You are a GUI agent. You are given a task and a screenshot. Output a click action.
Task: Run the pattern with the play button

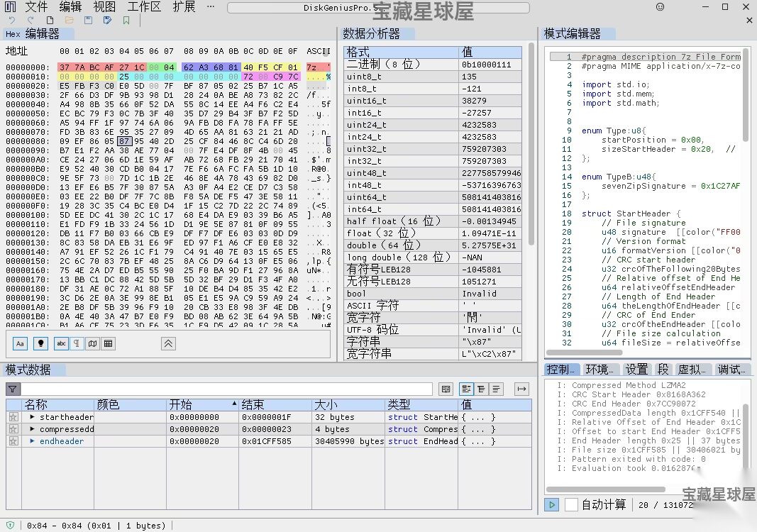[x=551, y=505]
